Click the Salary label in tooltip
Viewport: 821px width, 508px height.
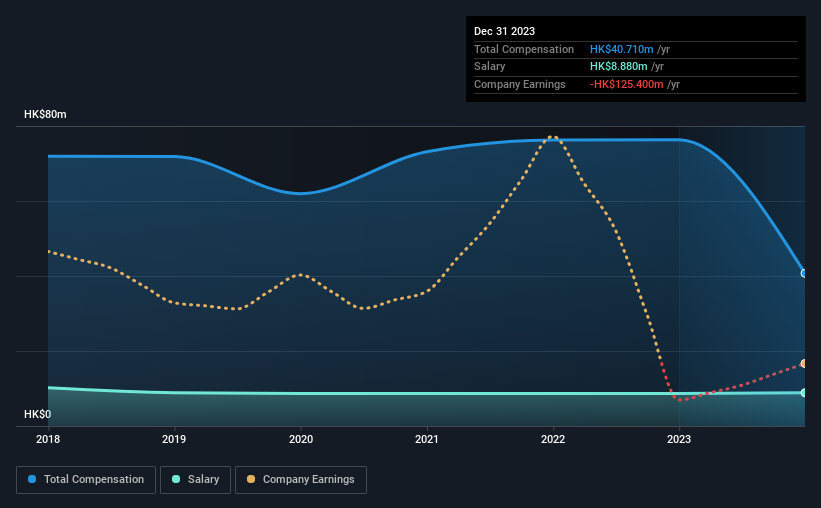(x=490, y=67)
